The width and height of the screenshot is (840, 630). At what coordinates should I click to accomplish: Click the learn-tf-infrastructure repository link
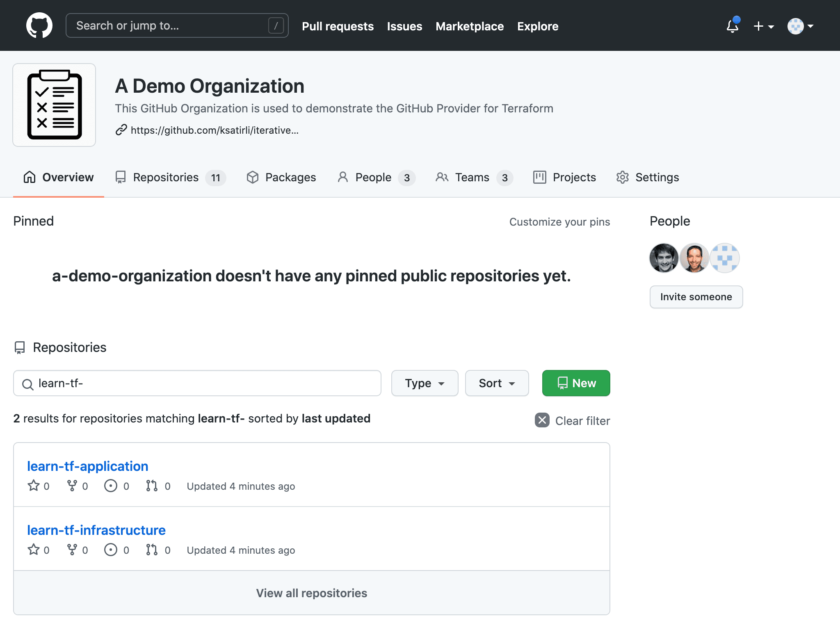[x=96, y=530]
